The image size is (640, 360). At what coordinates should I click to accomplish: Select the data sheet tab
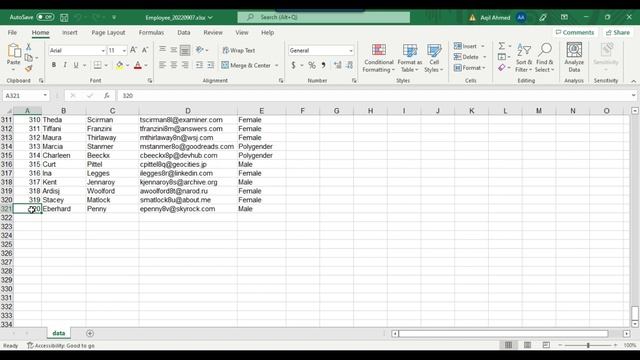point(58,333)
